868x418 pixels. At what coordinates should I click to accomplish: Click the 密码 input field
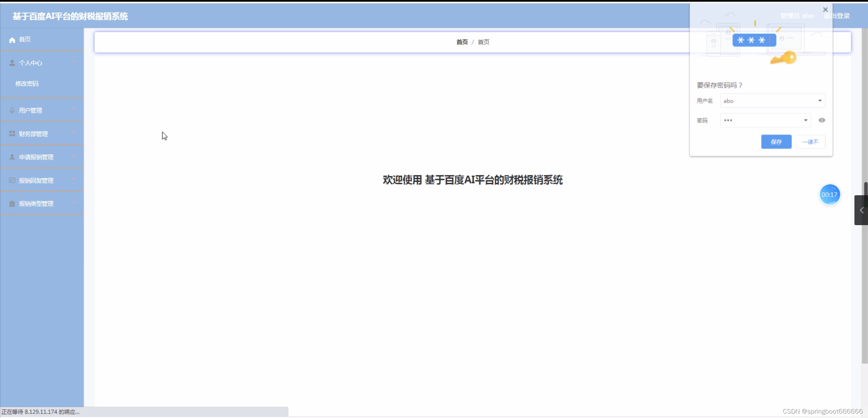pyautogui.click(x=766, y=120)
